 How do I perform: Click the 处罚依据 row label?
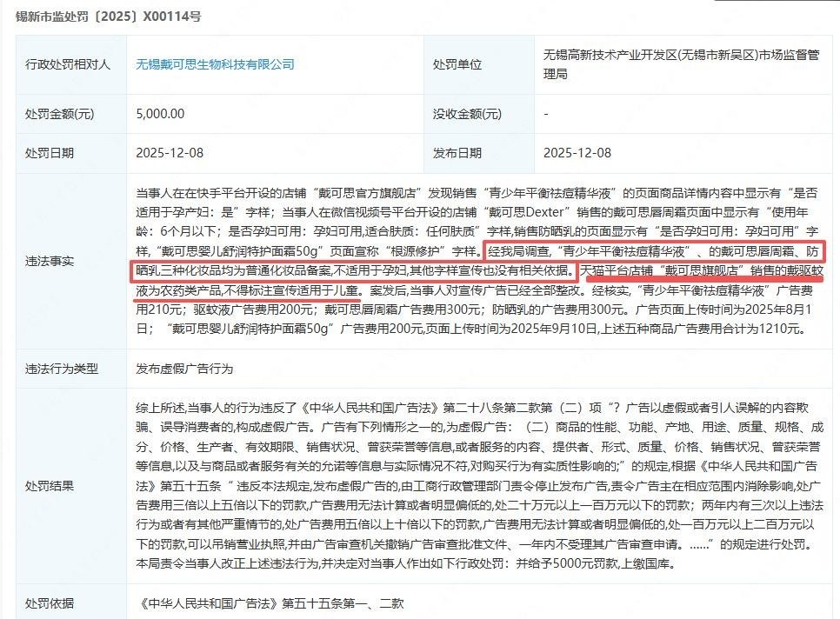click(x=50, y=603)
